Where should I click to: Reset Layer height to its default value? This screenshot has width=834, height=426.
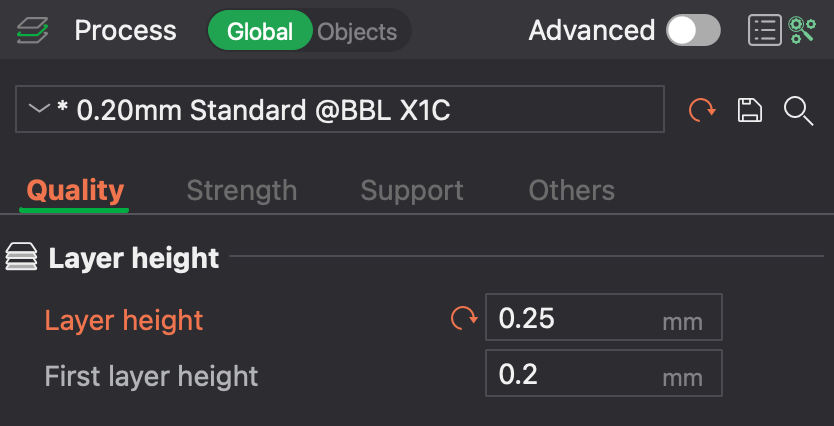pyautogui.click(x=464, y=319)
